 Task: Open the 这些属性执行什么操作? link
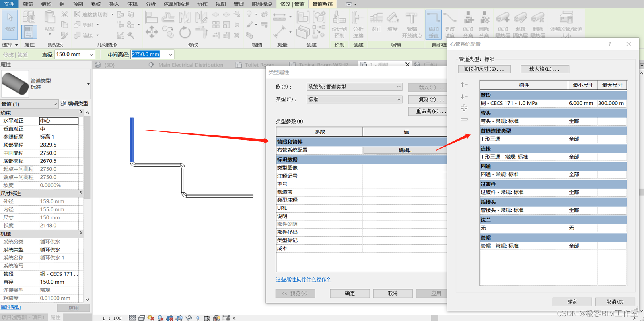[x=303, y=280]
